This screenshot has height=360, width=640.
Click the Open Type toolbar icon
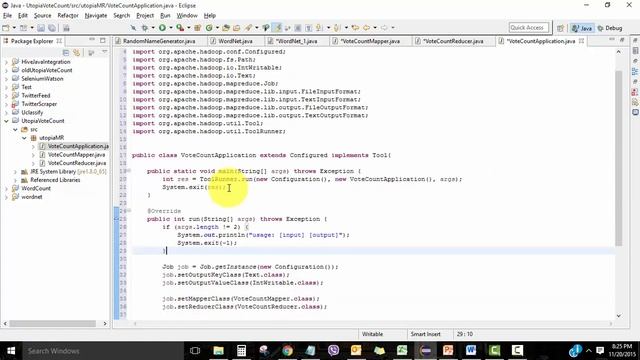click(x=226, y=28)
